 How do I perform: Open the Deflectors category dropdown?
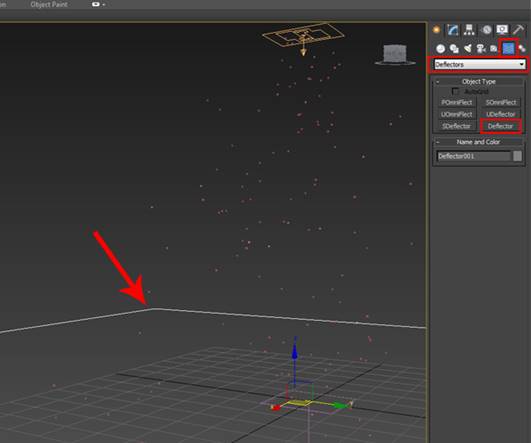point(479,64)
